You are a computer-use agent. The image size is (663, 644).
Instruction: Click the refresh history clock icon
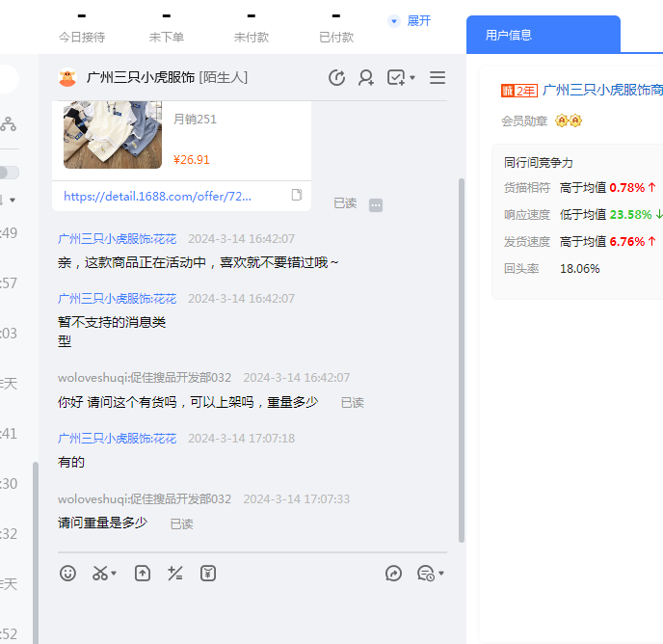tap(336, 78)
